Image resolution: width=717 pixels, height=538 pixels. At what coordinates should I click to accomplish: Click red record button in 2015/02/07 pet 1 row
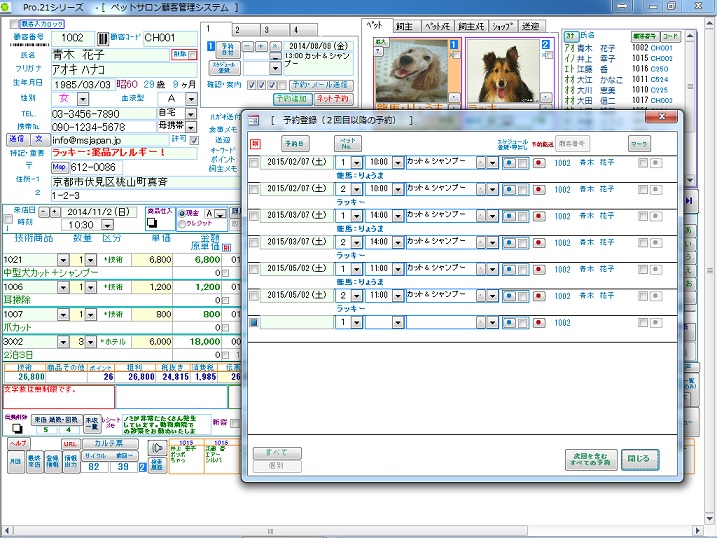[x=539, y=163]
